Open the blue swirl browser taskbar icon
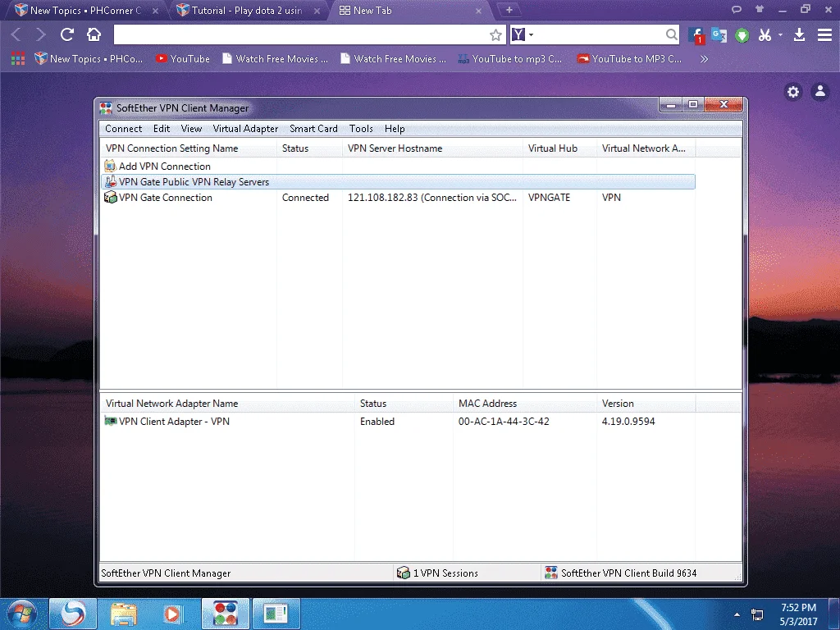The width and height of the screenshot is (840, 630). click(73, 614)
